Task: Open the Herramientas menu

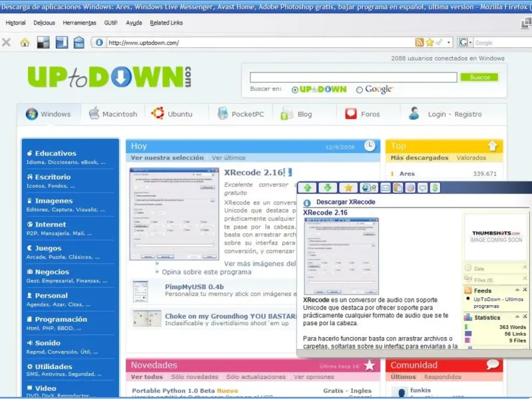Action: click(79, 23)
